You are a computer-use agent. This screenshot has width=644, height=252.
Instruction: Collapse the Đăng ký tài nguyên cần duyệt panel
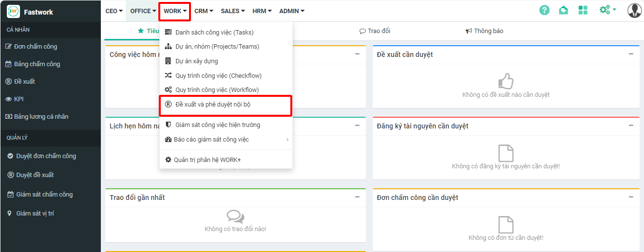tap(631, 126)
